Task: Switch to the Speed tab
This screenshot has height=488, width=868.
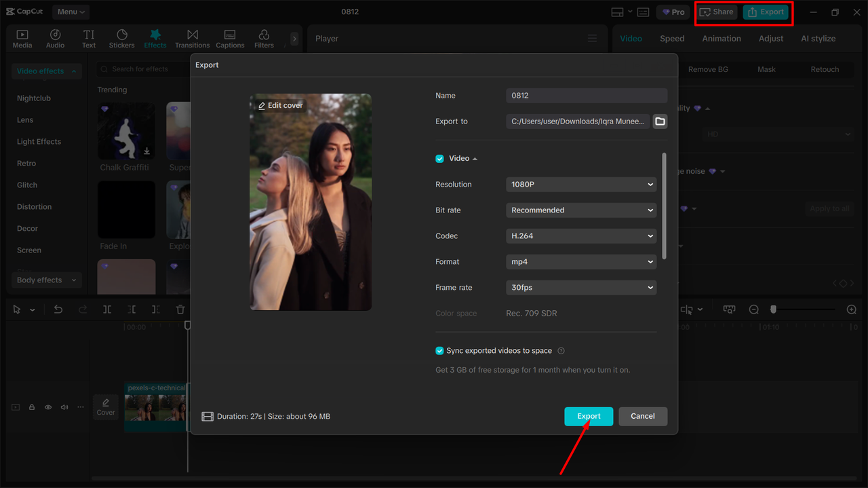Action: point(672,39)
